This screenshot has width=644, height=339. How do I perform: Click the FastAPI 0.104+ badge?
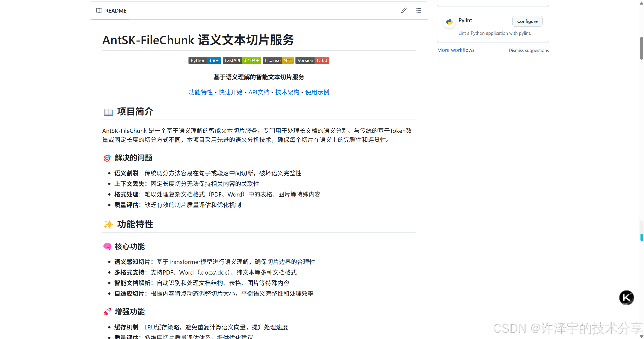click(x=242, y=60)
